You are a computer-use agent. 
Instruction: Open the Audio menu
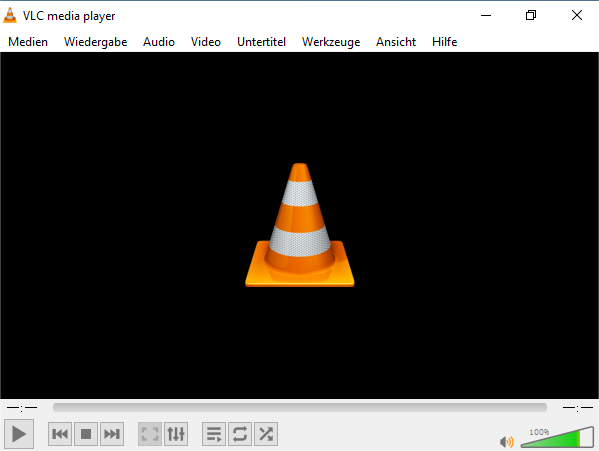159,42
